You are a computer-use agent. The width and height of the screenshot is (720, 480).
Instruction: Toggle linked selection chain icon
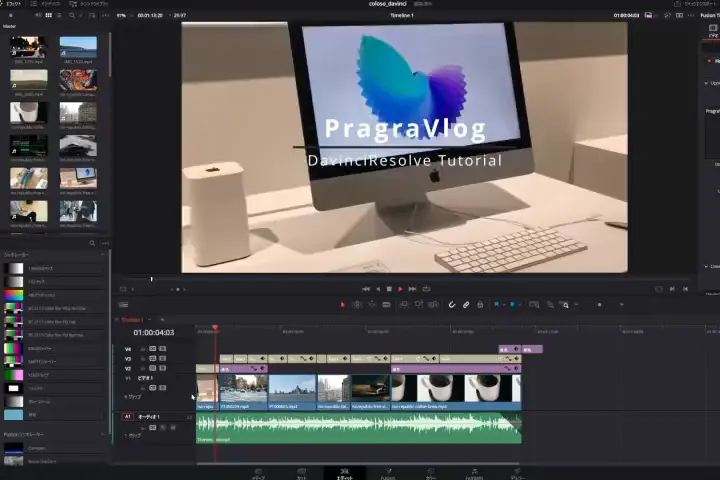click(x=466, y=305)
